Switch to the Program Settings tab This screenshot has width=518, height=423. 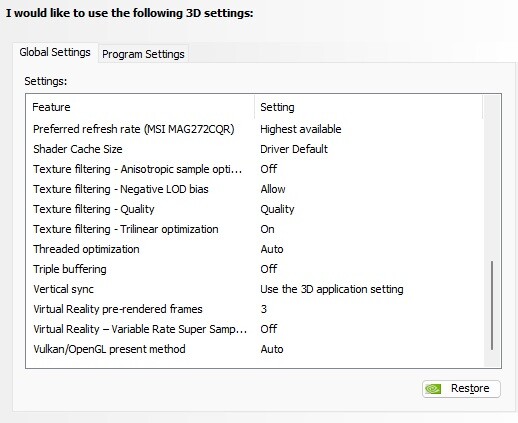pyautogui.click(x=143, y=54)
